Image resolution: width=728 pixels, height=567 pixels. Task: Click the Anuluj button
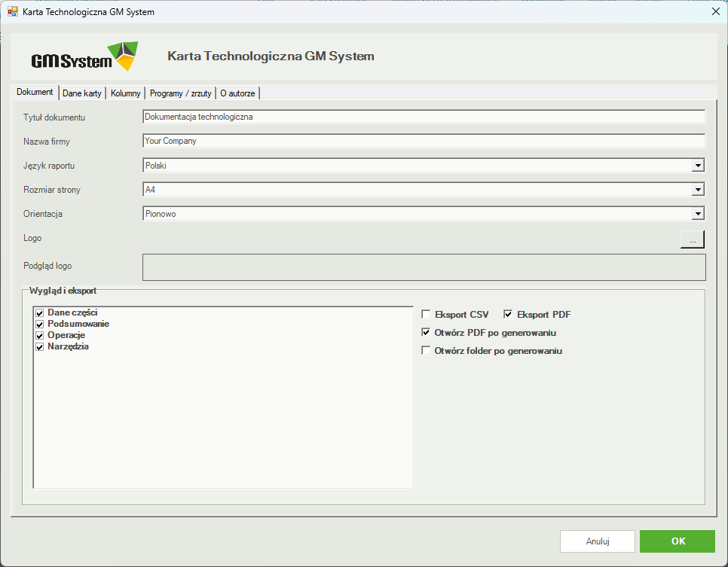pyautogui.click(x=598, y=541)
